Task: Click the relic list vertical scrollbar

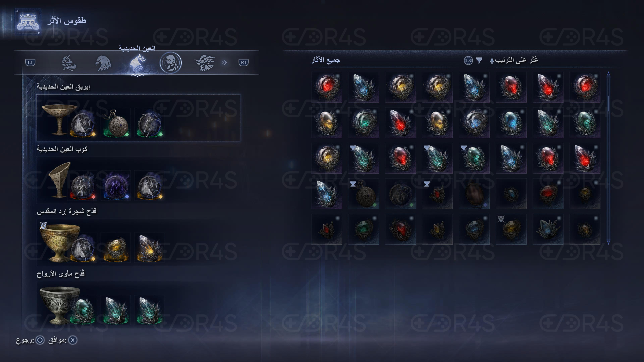Action: pyautogui.click(x=608, y=158)
